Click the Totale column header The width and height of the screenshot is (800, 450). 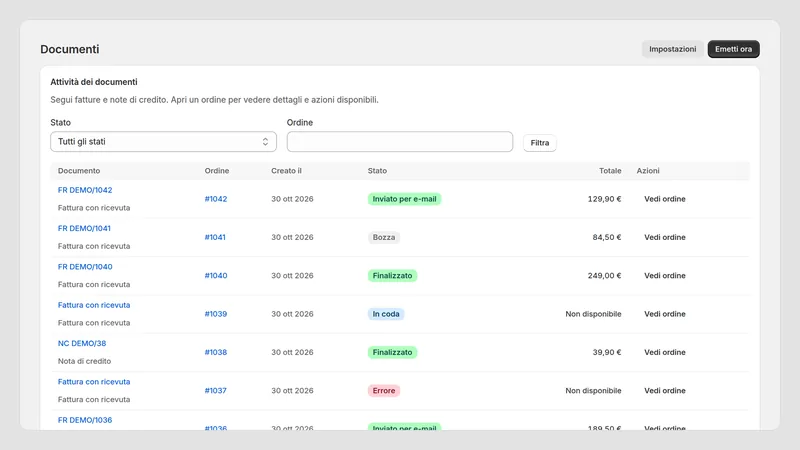point(610,171)
